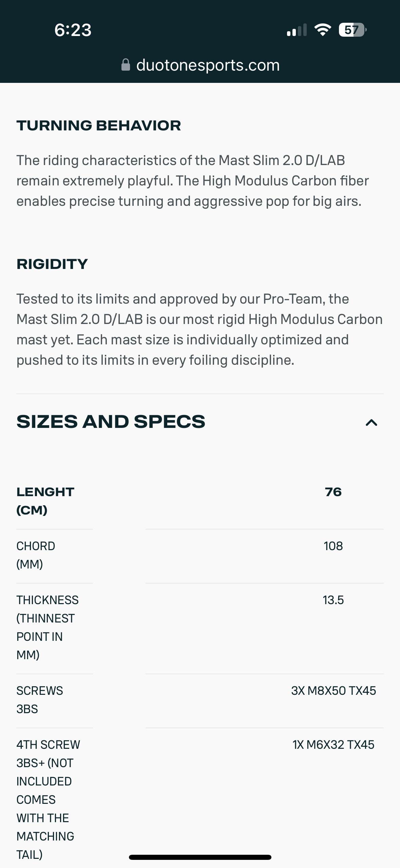Tap the 6:23 clock in status bar
The image size is (400, 868).
pos(73,30)
